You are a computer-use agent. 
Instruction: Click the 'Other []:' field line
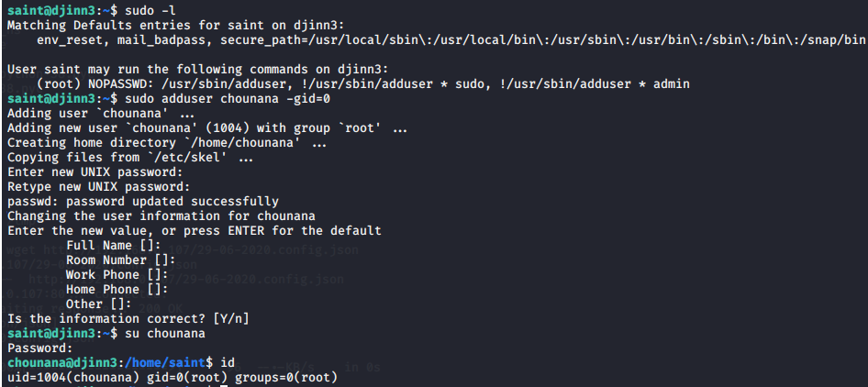tap(98, 304)
